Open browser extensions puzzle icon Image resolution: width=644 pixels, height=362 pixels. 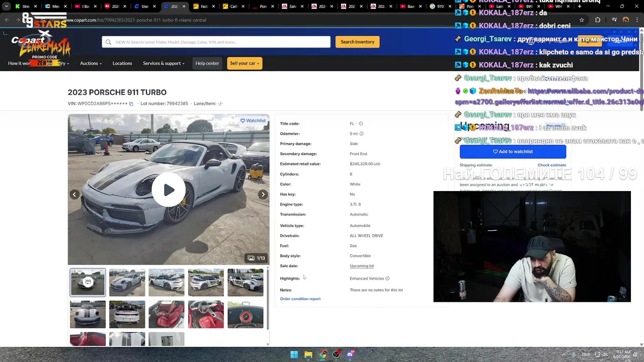point(598,20)
